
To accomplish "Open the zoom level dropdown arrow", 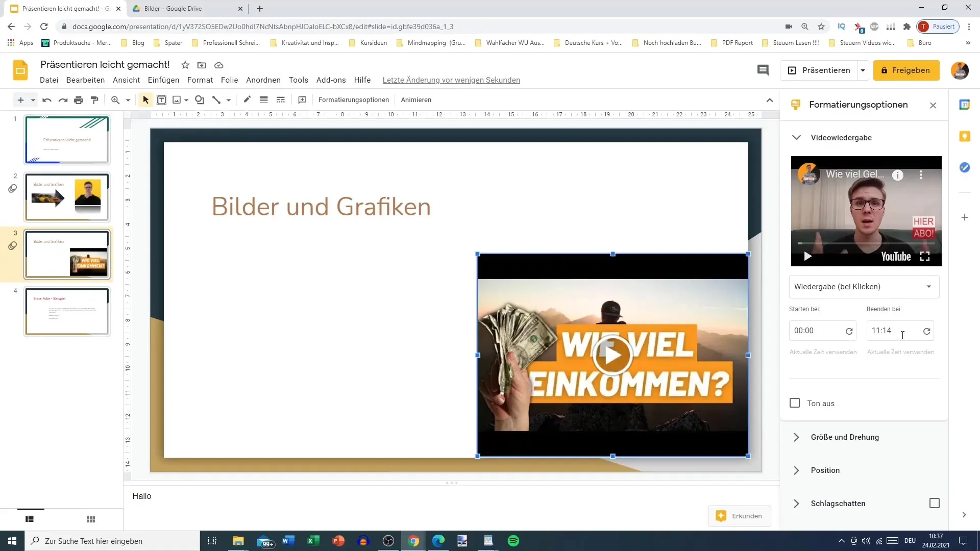I will click(x=128, y=100).
